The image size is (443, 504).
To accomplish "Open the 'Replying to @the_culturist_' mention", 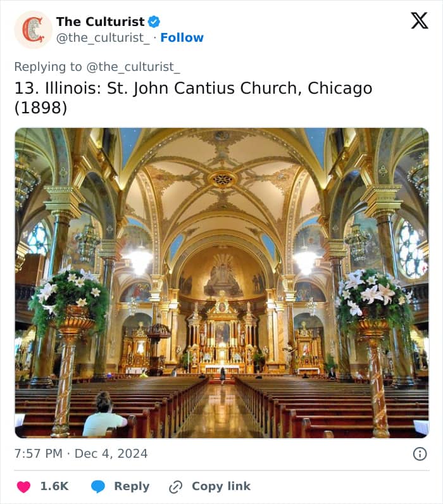I will [133, 67].
